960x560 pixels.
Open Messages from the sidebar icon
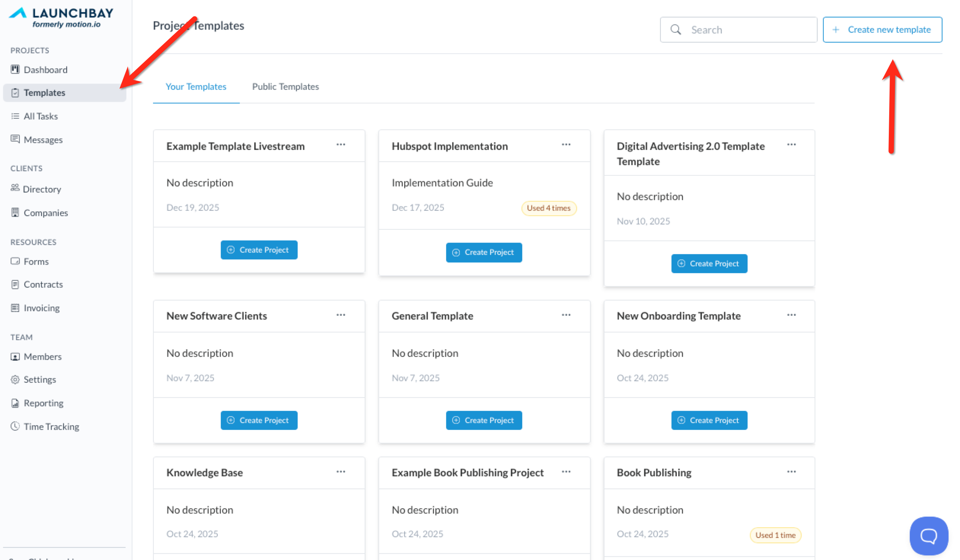(15, 139)
